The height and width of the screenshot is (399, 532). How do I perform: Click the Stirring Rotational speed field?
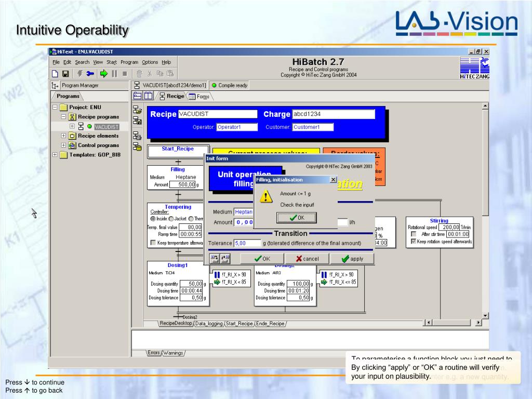(449, 228)
